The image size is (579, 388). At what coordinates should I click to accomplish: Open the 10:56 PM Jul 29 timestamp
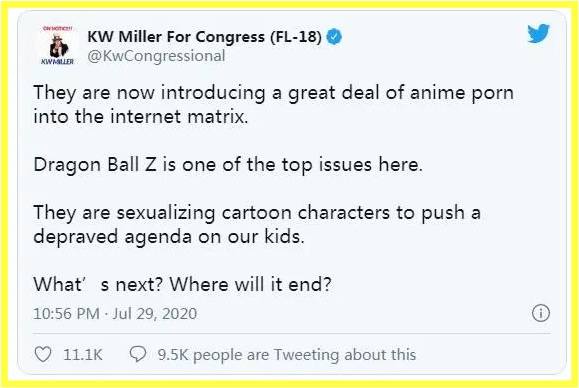[115, 313]
